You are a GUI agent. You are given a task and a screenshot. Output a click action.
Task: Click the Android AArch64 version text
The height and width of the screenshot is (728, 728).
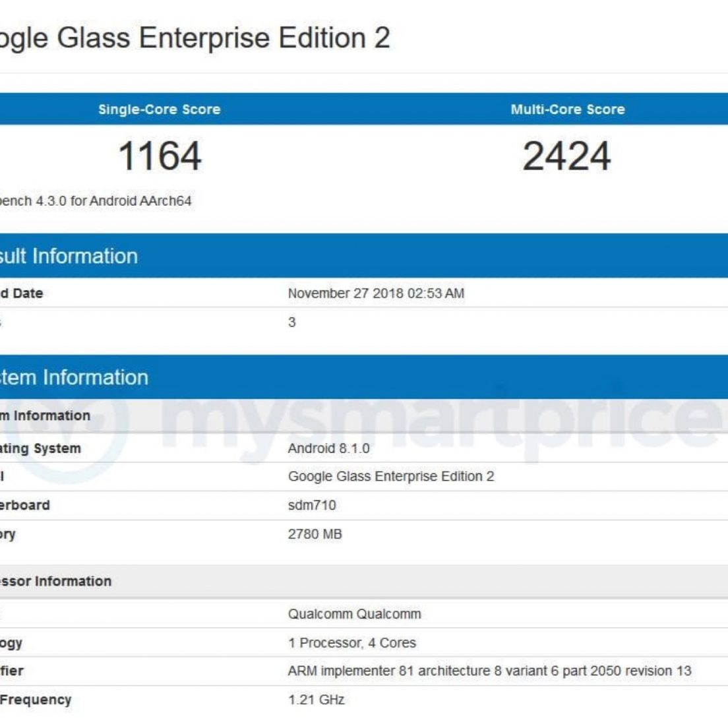[96, 200]
